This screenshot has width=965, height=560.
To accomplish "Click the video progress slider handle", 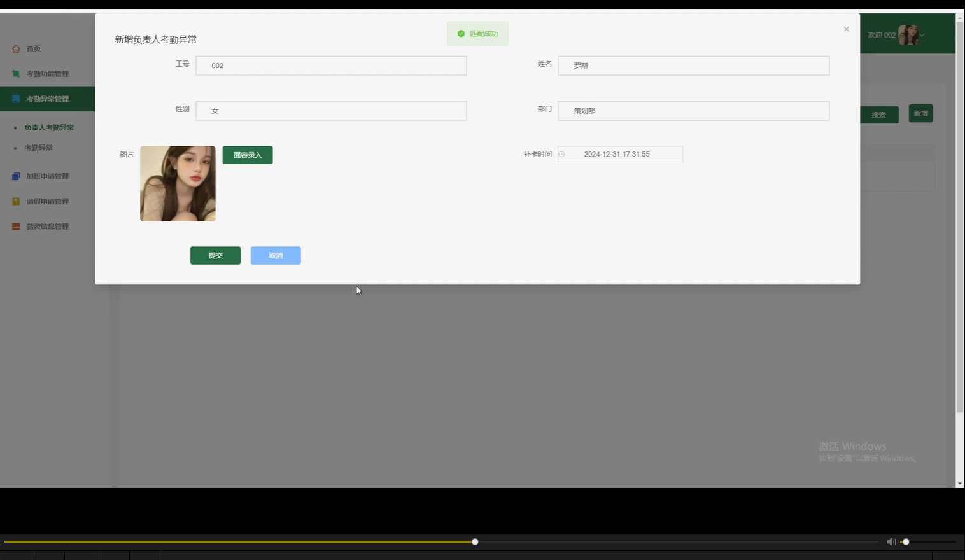I will click(x=475, y=542).
